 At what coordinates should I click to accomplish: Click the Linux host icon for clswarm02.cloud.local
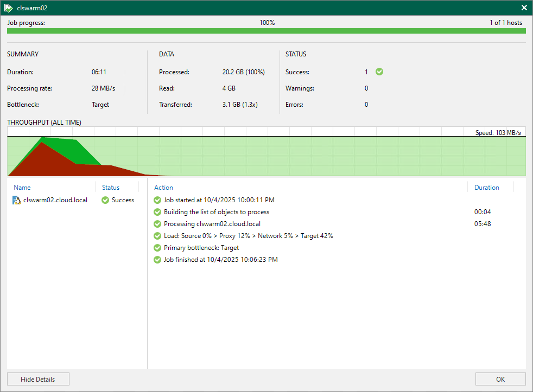pyautogui.click(x=16, y=200)
